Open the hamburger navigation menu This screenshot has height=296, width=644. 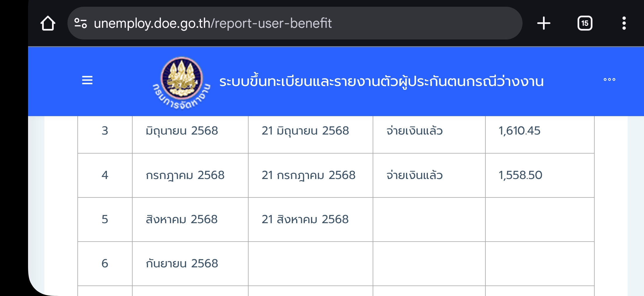coord(87,80)
